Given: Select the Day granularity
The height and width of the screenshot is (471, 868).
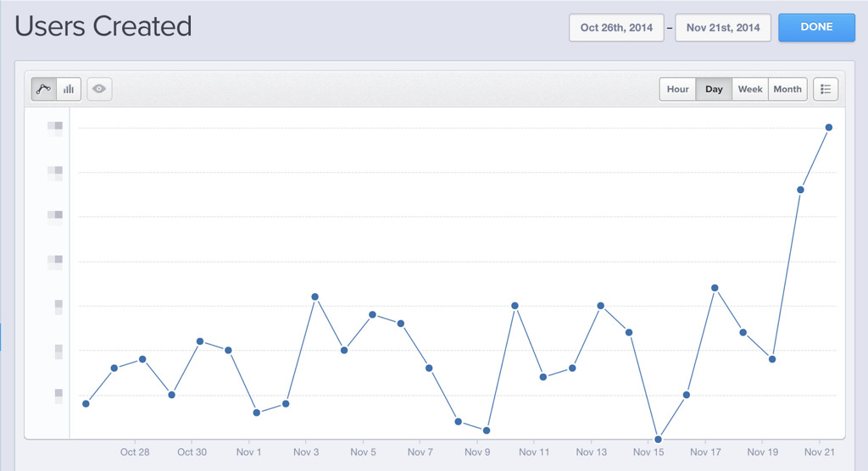Looking at the screenshot, I should pyautogui.click(x=714, y=89).
